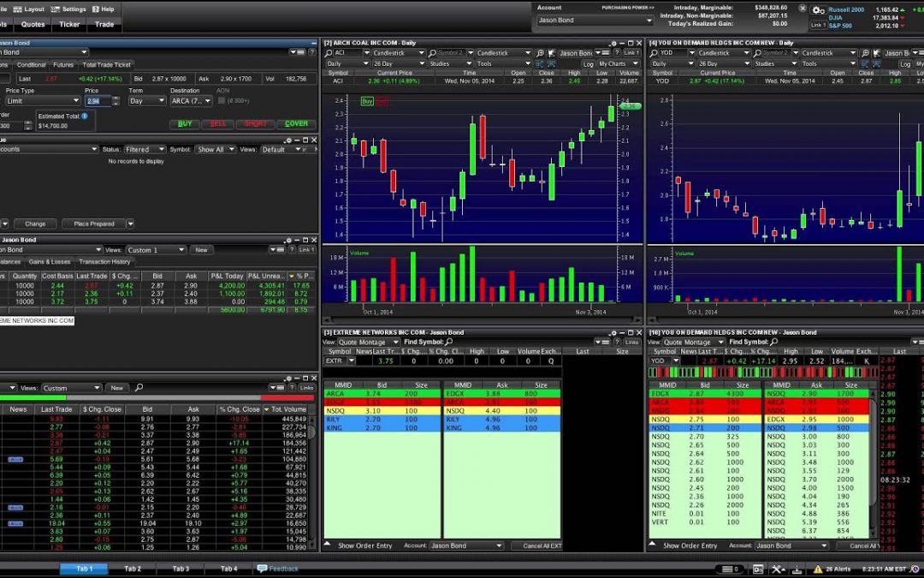Open the Studies dropdown in Arch Coal chart

(x=450, y=63)
